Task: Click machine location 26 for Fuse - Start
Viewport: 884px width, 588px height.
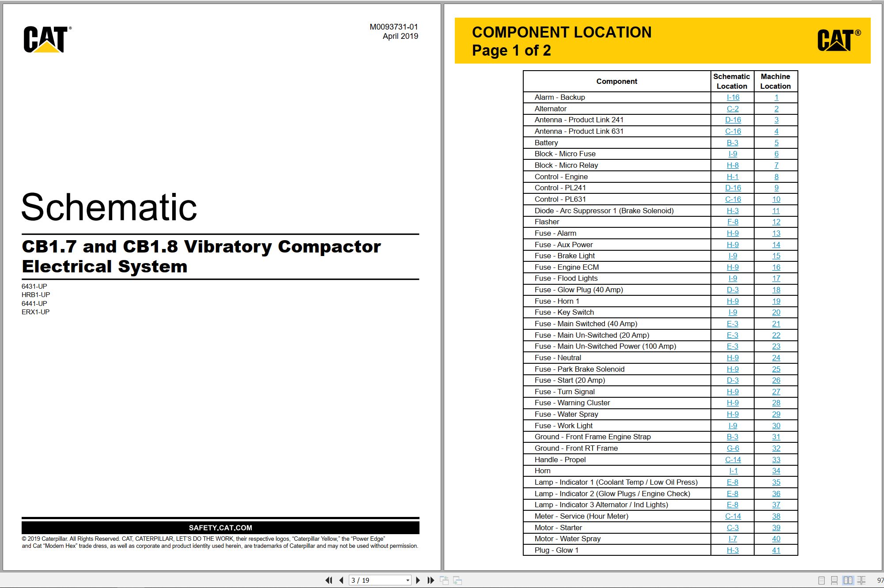Action: pyautogui.click(x=776, y=380)
